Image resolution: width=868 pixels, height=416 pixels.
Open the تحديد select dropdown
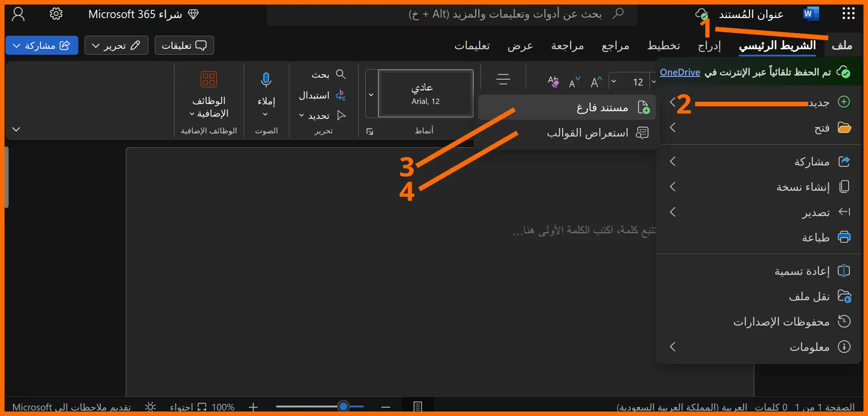click(322, 116)
